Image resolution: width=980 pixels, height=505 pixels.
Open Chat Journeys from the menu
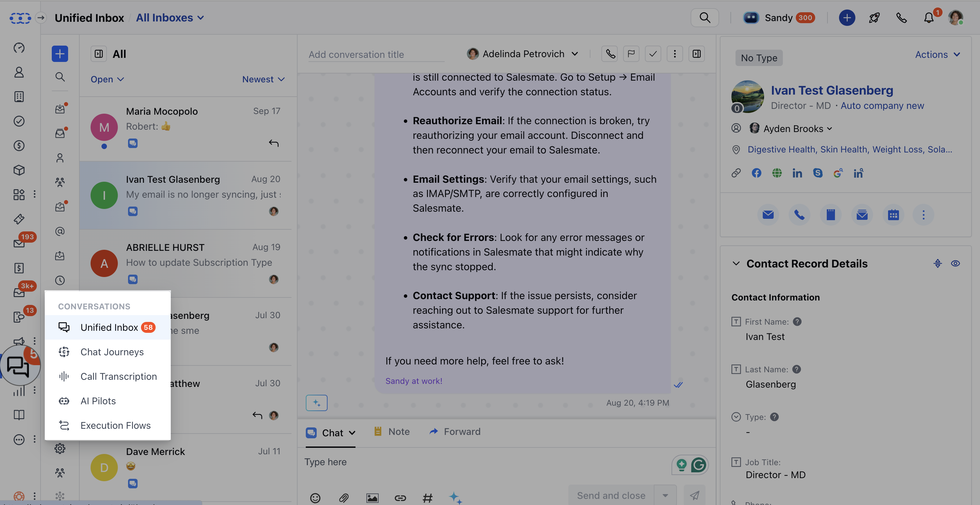point(108,352)
